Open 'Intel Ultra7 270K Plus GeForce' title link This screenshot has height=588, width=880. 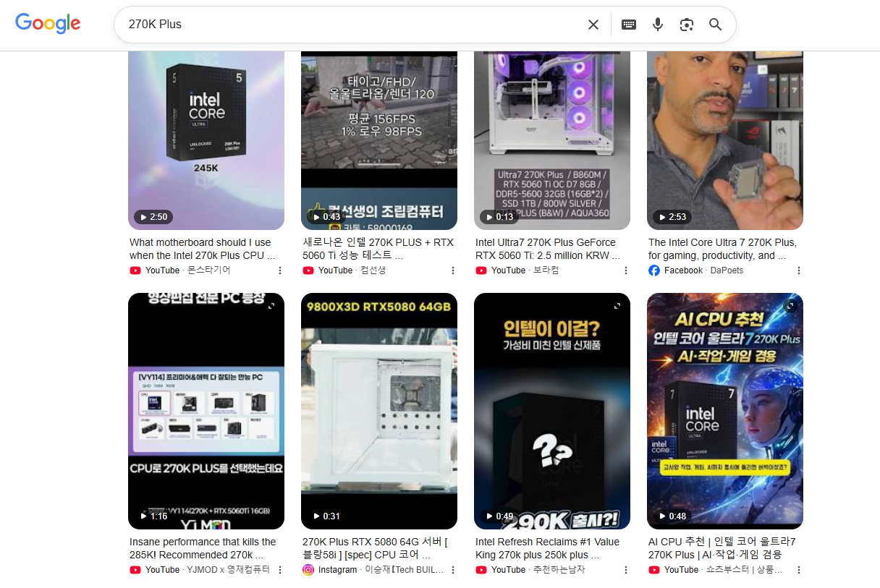pos(548,249)
